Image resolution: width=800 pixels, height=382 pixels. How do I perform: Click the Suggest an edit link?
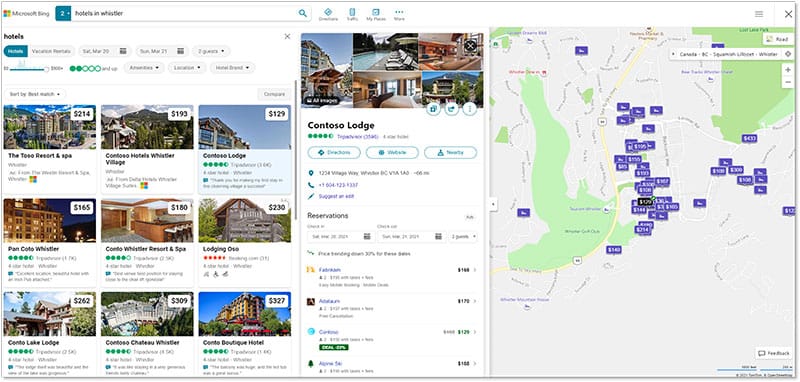336,196
